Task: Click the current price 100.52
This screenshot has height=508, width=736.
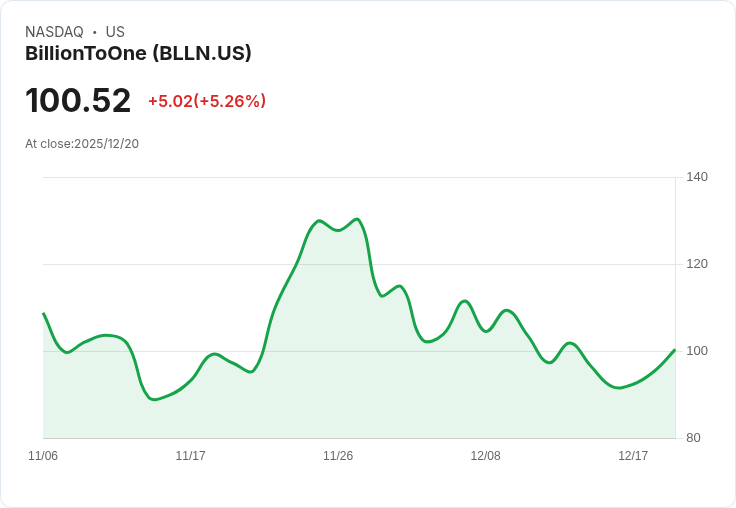Action: pyautogui.click(x=78, y=100)
